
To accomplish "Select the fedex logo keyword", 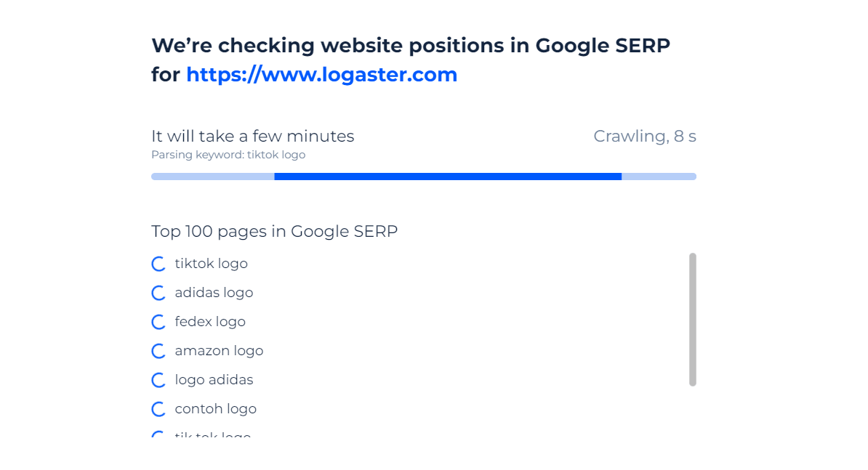I will tap(210, 321).
